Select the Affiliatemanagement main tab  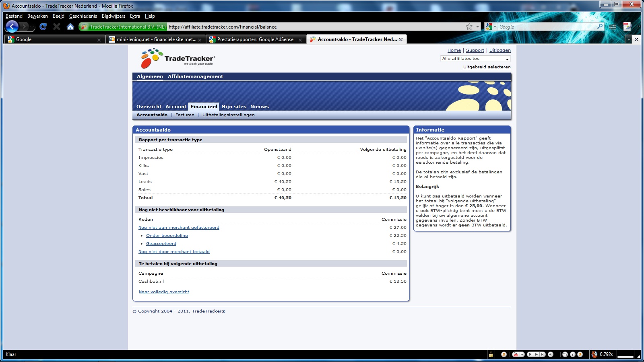(x=195, y=76)
